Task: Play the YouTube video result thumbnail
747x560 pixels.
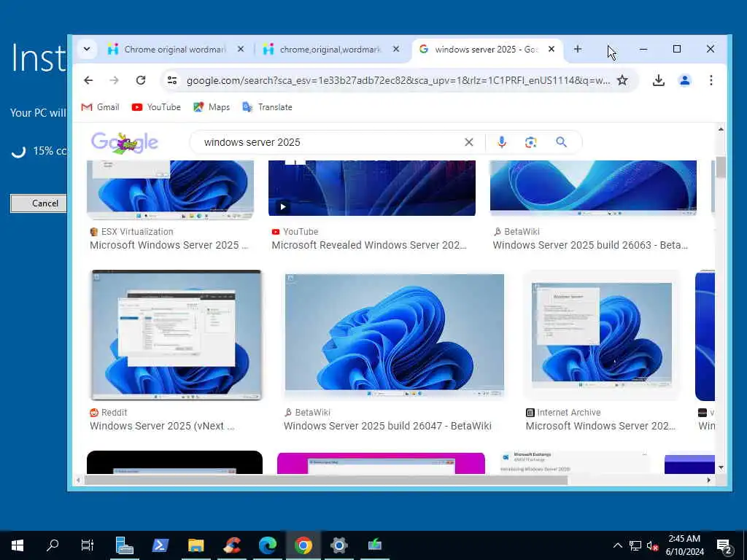Action: coord(371,188)
